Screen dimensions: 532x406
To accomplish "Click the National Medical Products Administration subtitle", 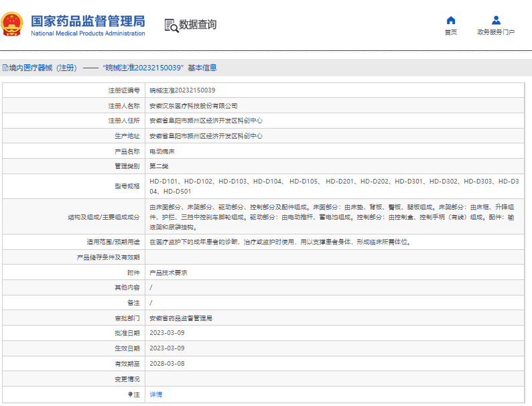I will pyautogui.click(x=88, y=33).
